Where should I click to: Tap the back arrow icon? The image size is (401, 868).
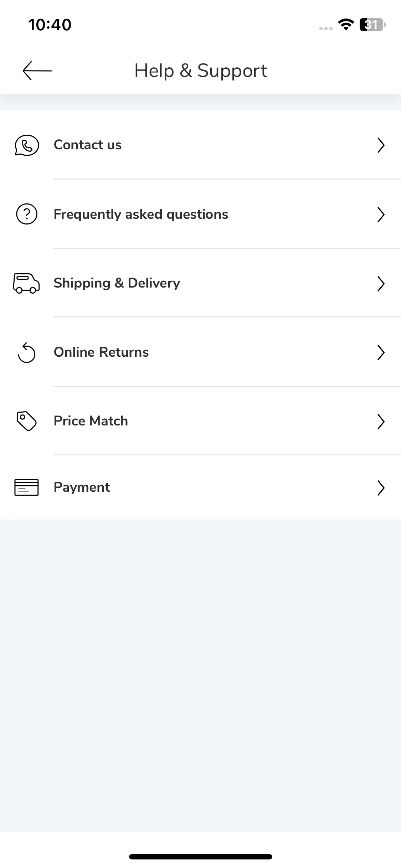[37, 71]
